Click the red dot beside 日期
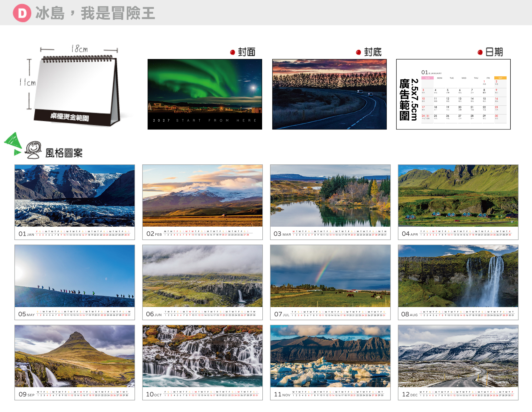The image size is (532, 412). click(x=480, y=52)
